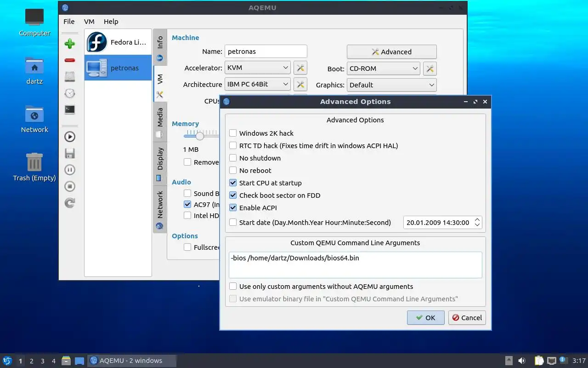Enable the Windows 2K hack checkbox
The height and width of the screenshot is (368, 588).
tap(233, 133)
